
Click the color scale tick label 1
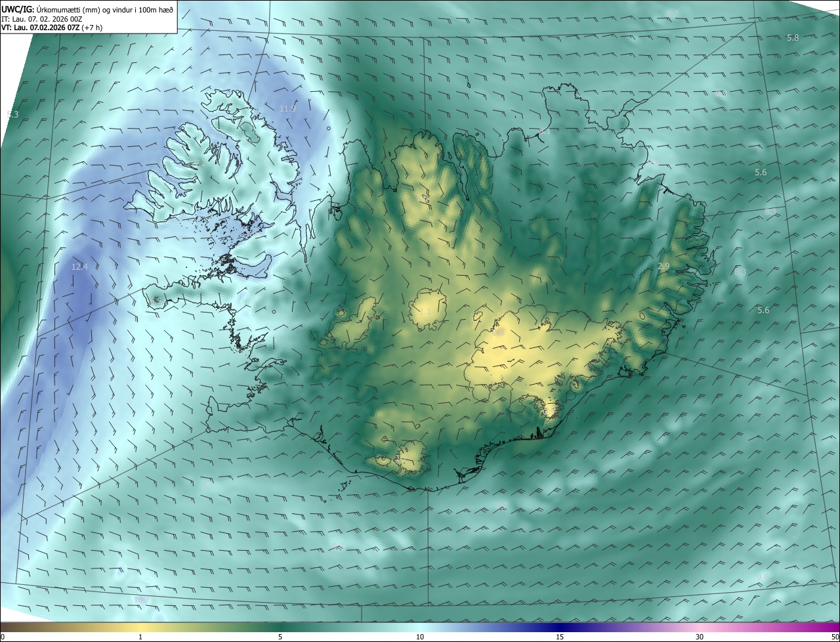[140, 637]
